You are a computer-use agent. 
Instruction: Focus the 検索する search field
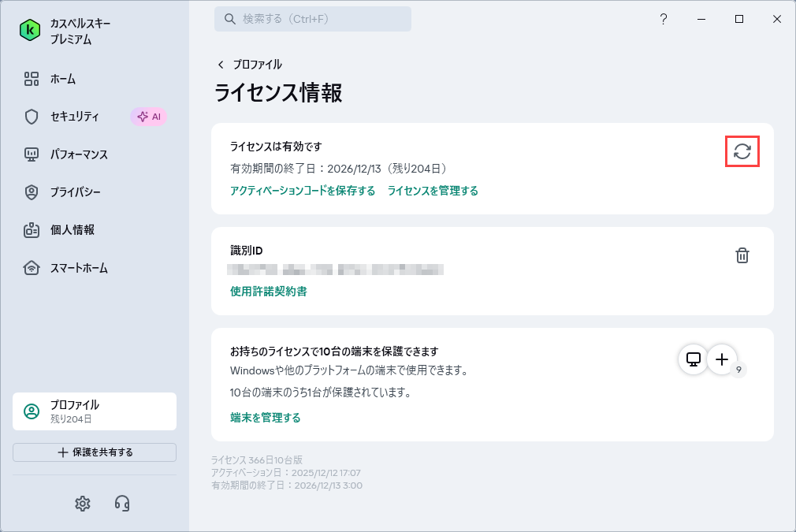pyautogui.click(x=313, y=19)
